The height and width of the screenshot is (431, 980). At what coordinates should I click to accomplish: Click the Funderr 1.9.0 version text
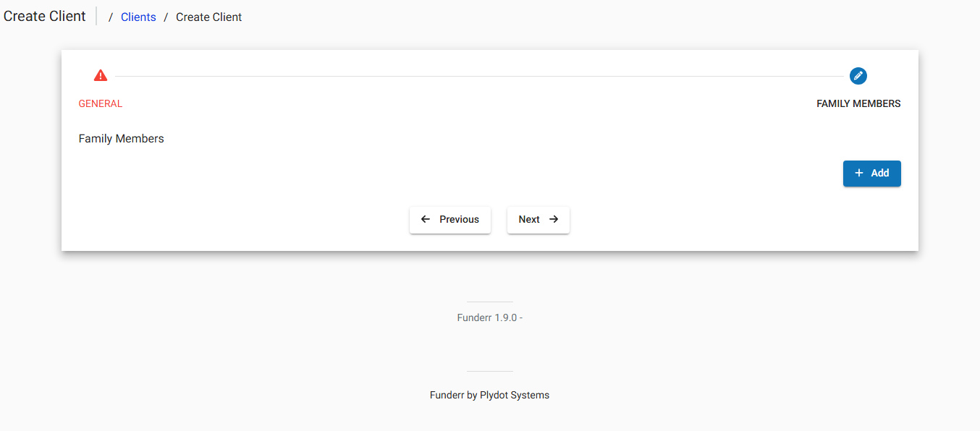coord(489,317)
